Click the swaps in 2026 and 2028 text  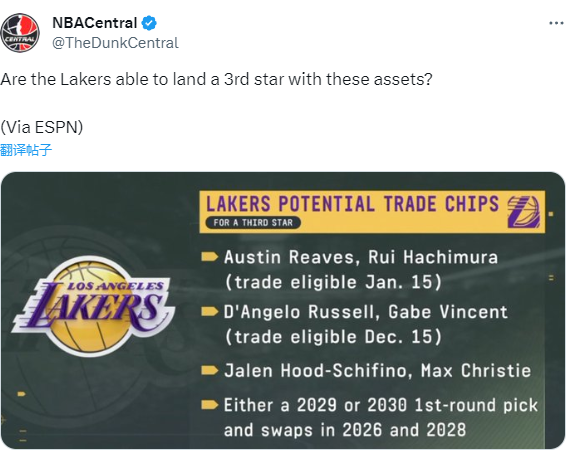click(x=363, y=430)
